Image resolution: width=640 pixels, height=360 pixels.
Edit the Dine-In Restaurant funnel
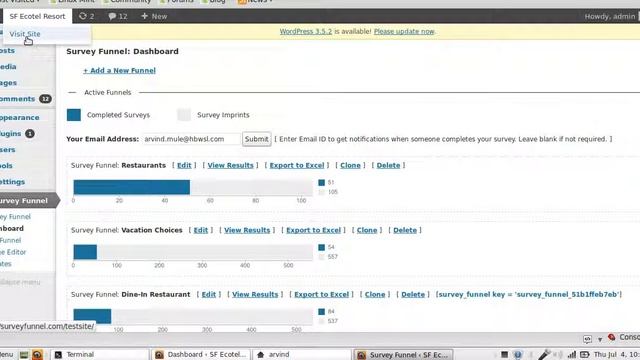pos(209,294)
